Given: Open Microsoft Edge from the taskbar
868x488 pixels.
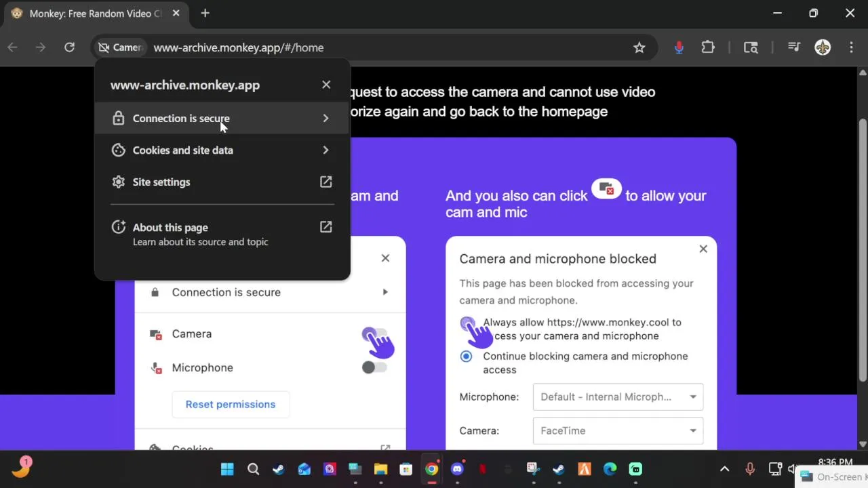Looking at the screenshot, I should point(610,469).
